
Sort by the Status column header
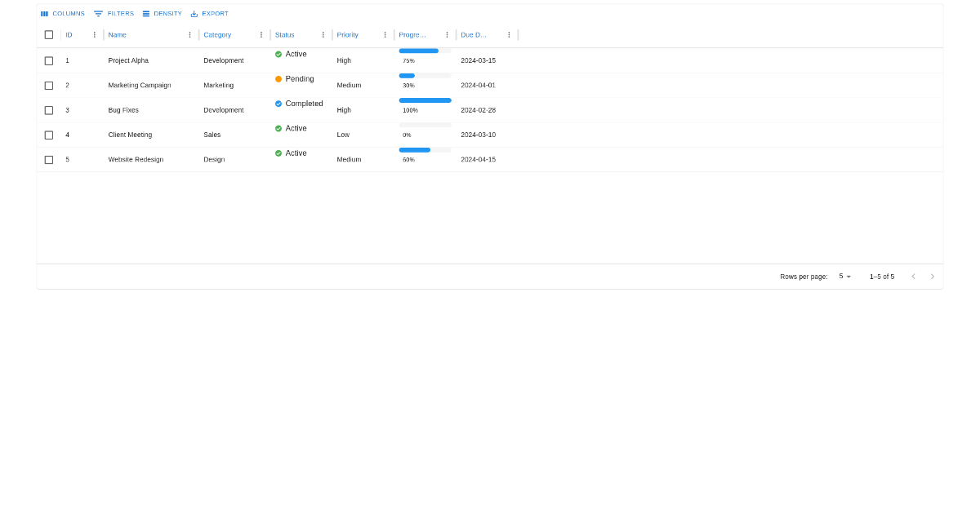(284, 35)
